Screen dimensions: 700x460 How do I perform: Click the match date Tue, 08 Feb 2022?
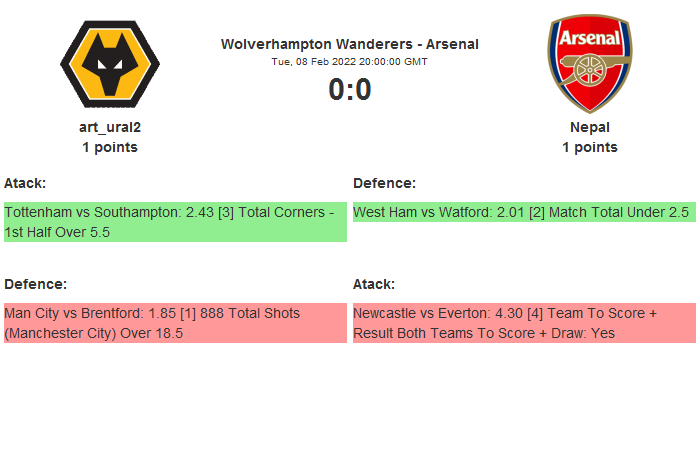tap(349, 61)
